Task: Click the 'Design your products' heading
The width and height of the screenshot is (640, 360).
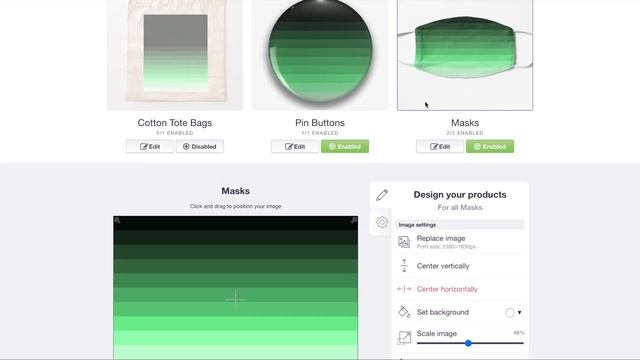Action: pos(460,195)
